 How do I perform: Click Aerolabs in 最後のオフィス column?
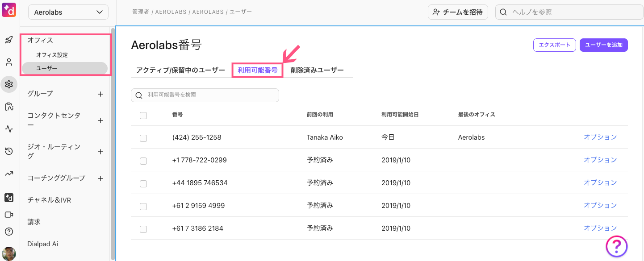tap(471, 137)
